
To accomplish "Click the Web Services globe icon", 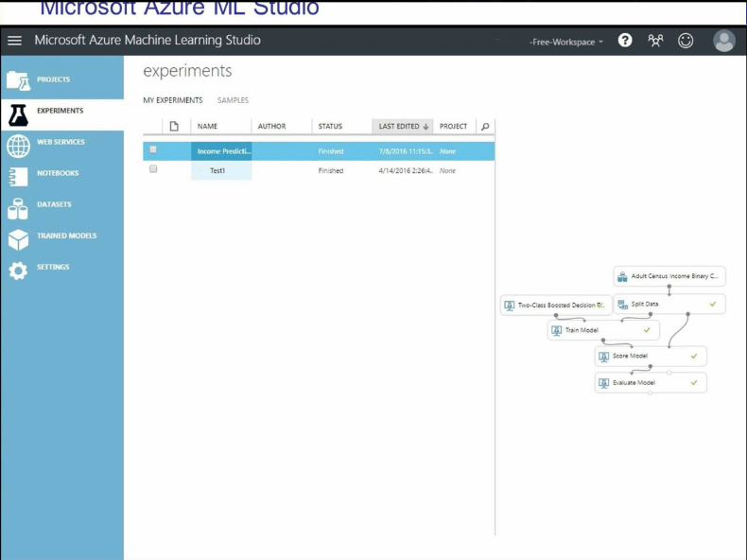I will click(18, 146).
